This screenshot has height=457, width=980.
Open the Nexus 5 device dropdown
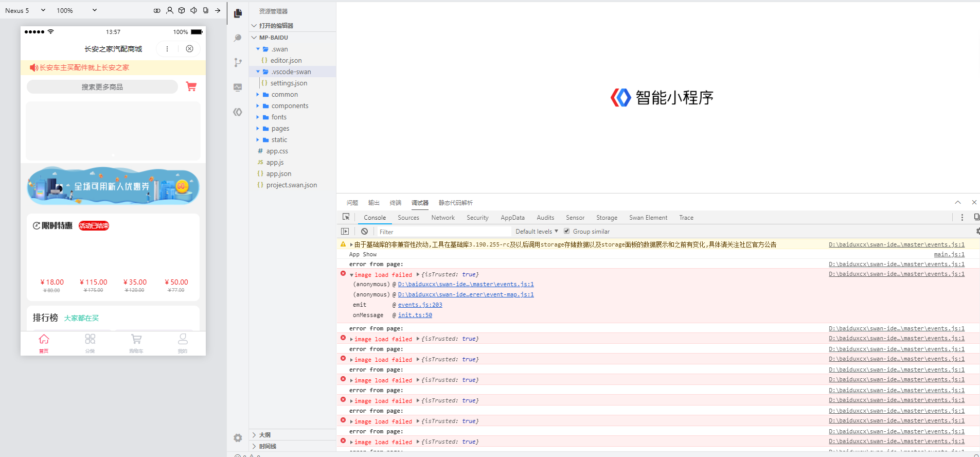26,10
